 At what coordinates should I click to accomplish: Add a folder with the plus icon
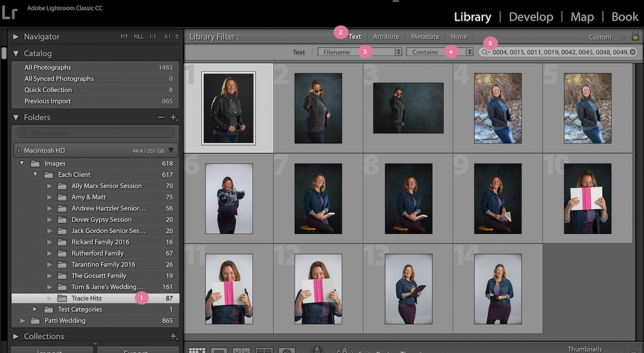(173, 117)
